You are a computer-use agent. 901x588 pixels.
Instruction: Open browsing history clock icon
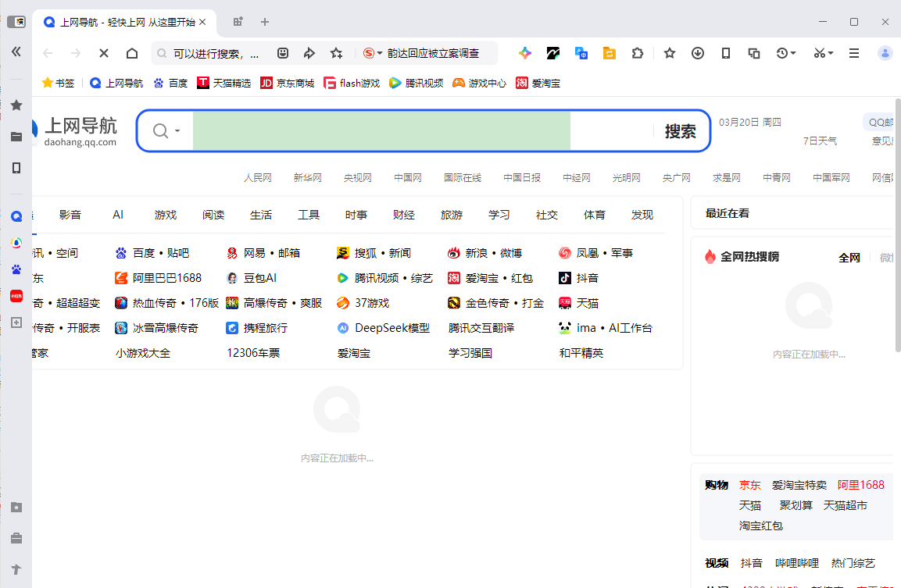pos(783,52)
